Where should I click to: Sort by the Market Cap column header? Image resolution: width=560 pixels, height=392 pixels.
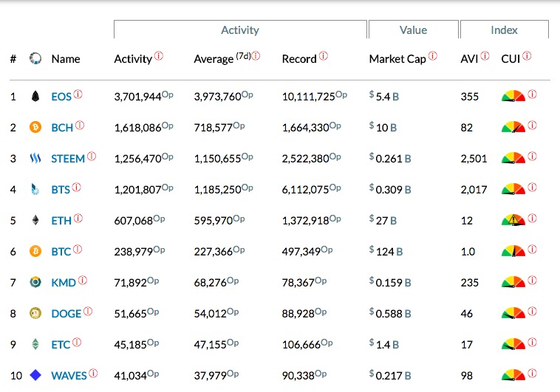[x=397, y=59]
